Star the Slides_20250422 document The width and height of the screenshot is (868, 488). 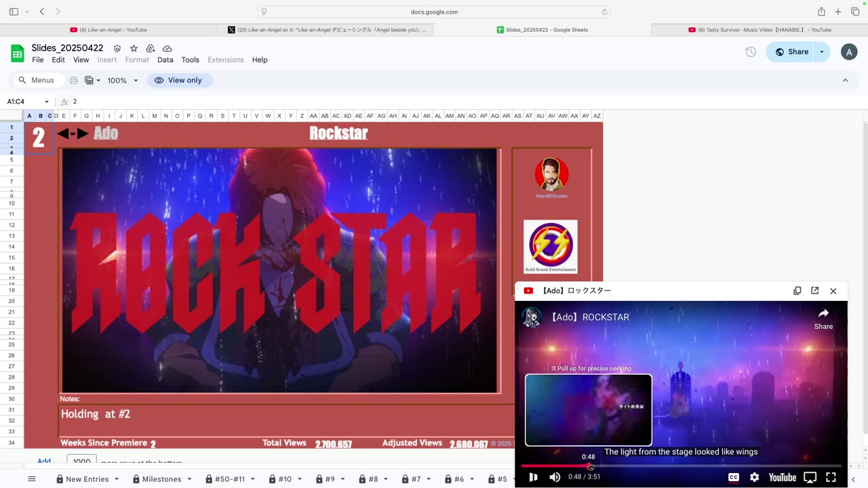pyautogui.click(x=134, y=49)
